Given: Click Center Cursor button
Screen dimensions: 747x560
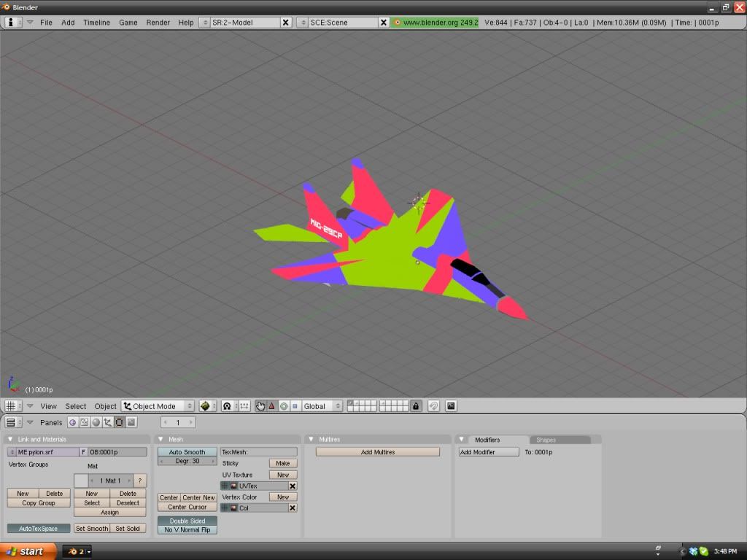Looking at the screenshot, I should click(187, 507).
